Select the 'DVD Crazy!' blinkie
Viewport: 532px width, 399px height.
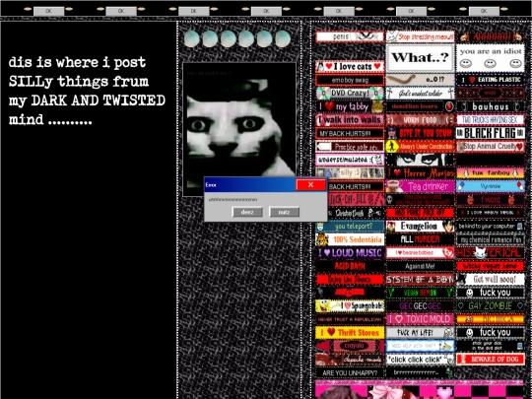click(350, 93)
